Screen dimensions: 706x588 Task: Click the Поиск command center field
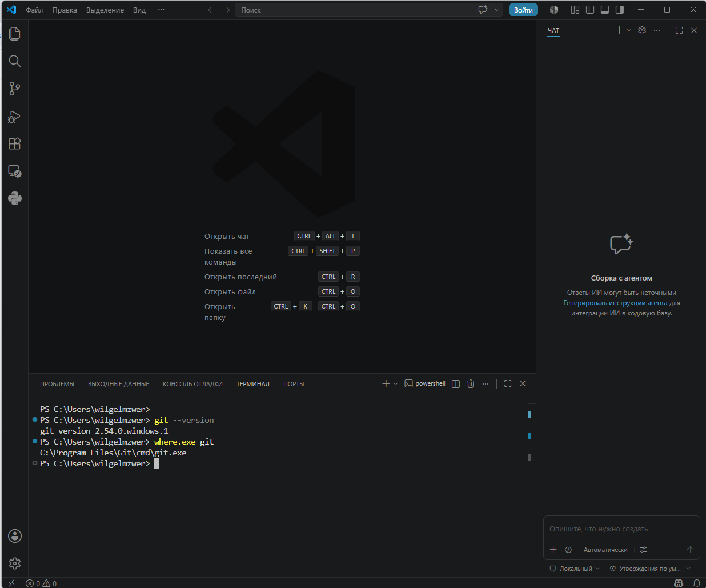pyautogui.click(x=354, y=10)
